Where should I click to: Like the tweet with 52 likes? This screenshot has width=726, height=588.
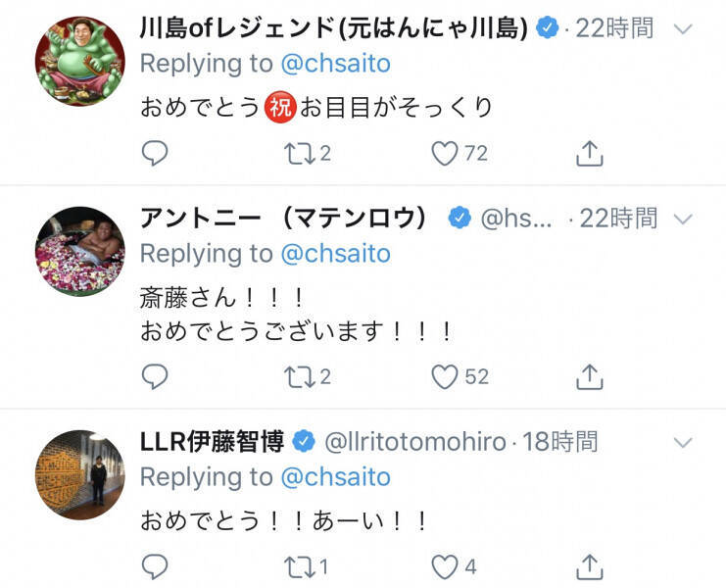(446, 375)
